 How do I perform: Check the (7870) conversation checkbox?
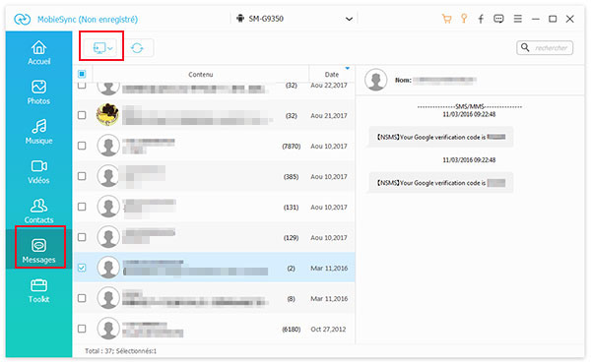[x=82, y=146]
